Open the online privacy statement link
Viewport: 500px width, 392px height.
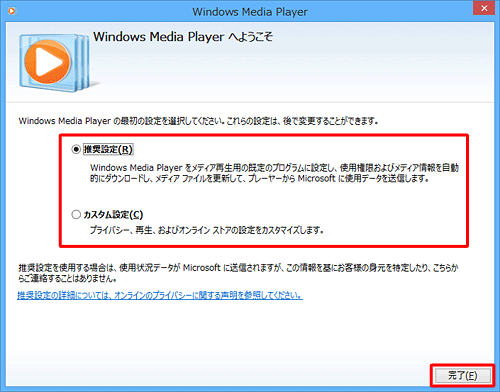pos(160,295)
